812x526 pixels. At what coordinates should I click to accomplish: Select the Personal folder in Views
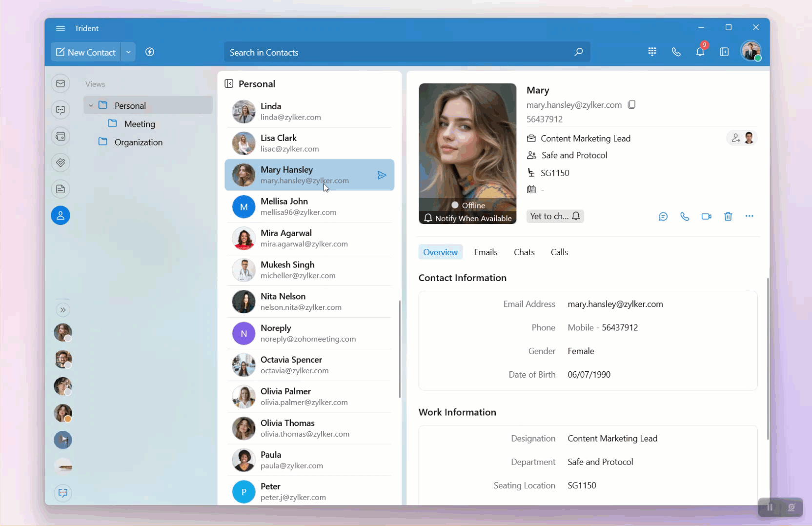click(148, 105)
